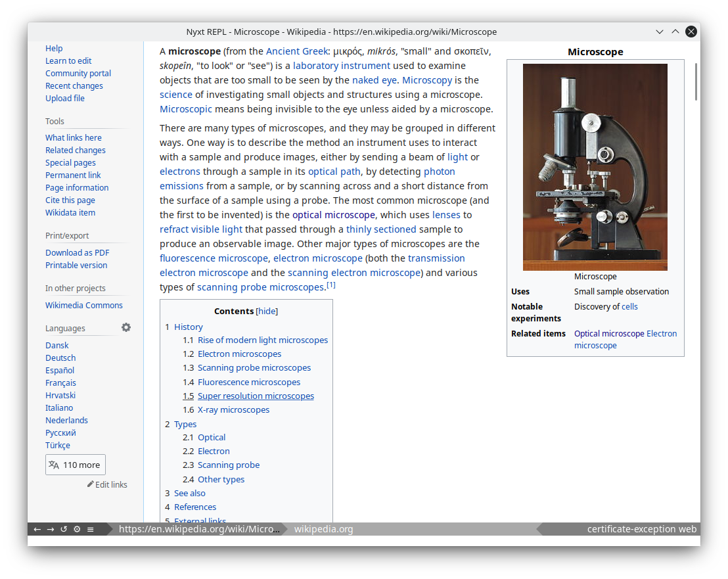
Task: Click the certificate-exception web modes indicator
Action: coord(642,529)
